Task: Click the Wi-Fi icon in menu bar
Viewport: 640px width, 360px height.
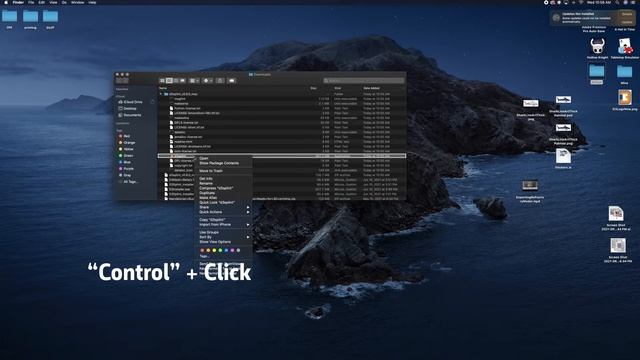Action: [581, 2]
